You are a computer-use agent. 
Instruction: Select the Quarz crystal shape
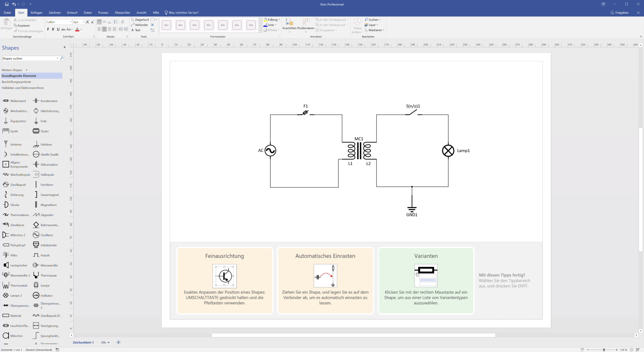41,131
